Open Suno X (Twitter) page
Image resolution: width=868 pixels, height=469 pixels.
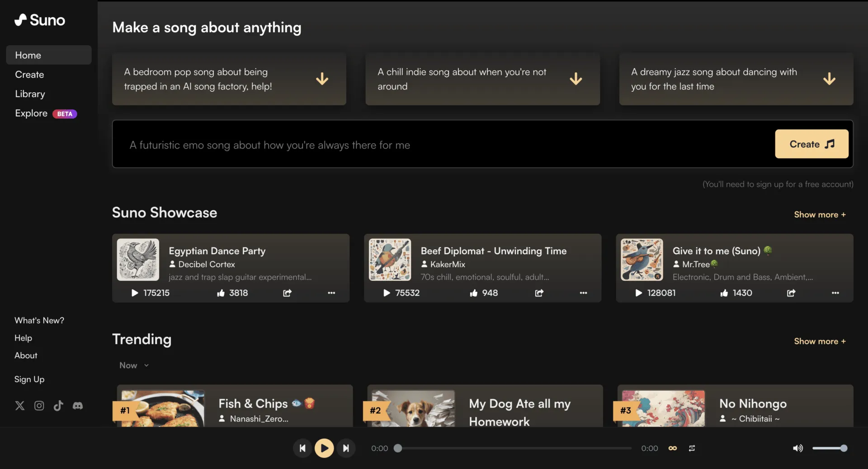pos(20,406)
